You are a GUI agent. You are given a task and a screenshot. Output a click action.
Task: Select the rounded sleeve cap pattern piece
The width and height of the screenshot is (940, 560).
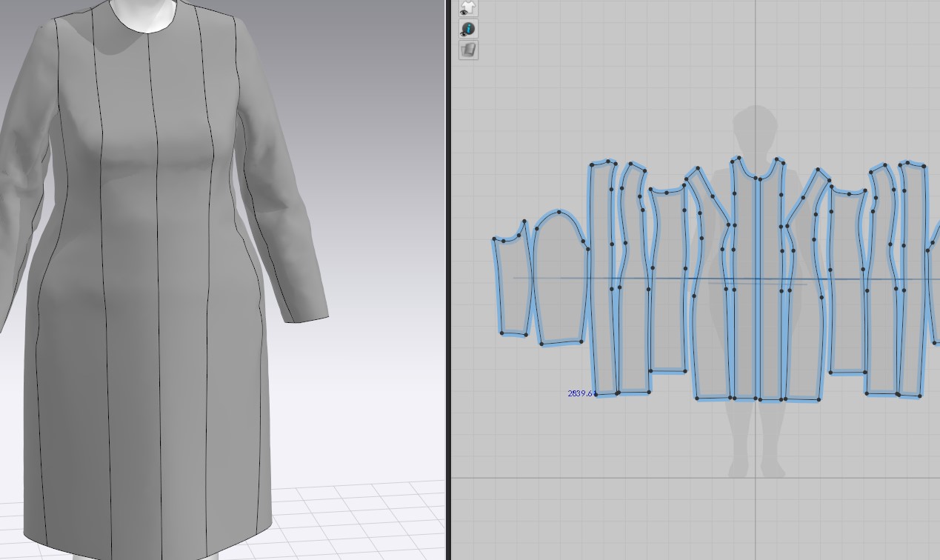tap(559, 281)
